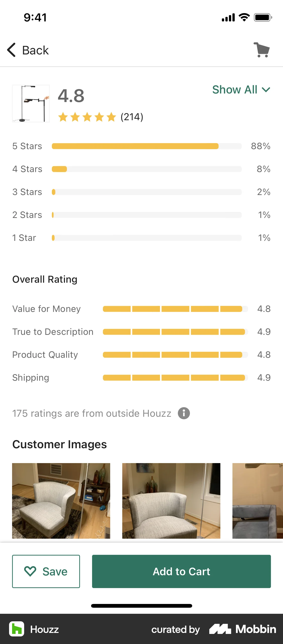Save this product to favorites
Screen dimensions: 283x644
coord(46,571)
